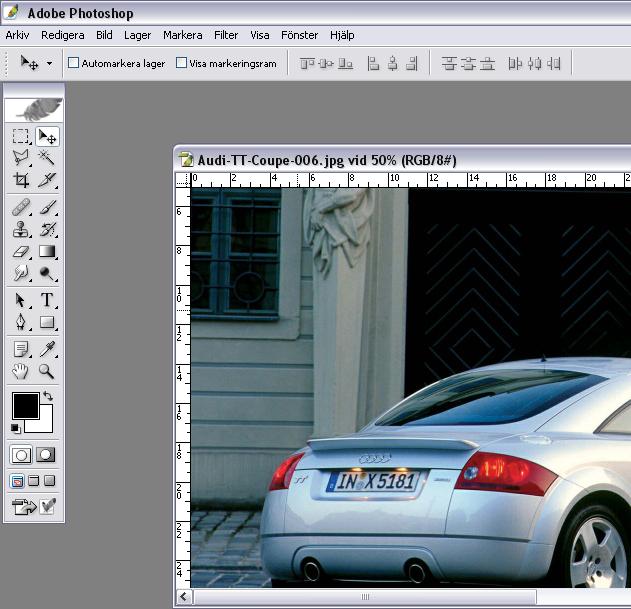Select the Magic Wand tool
The image size is (631, 609).
click(47, 158)
